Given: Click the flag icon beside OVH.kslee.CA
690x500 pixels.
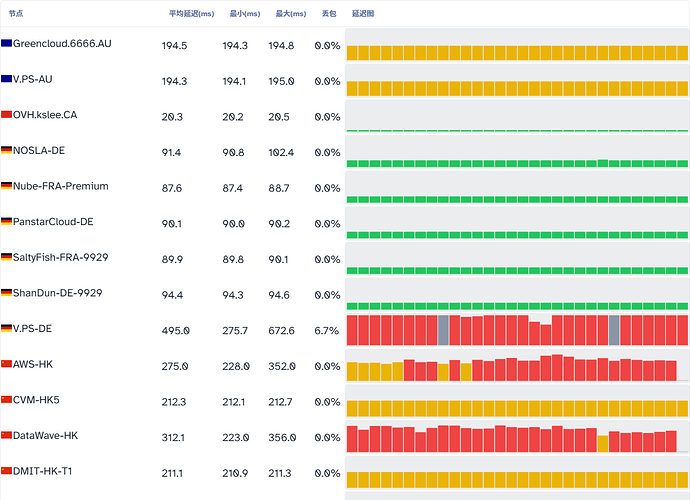Looking at the screenshot, I should click(6, 114).
